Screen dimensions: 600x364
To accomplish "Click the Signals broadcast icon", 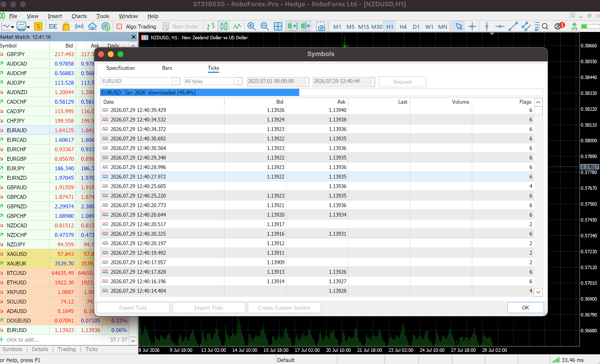I will (x=79, y=26).
